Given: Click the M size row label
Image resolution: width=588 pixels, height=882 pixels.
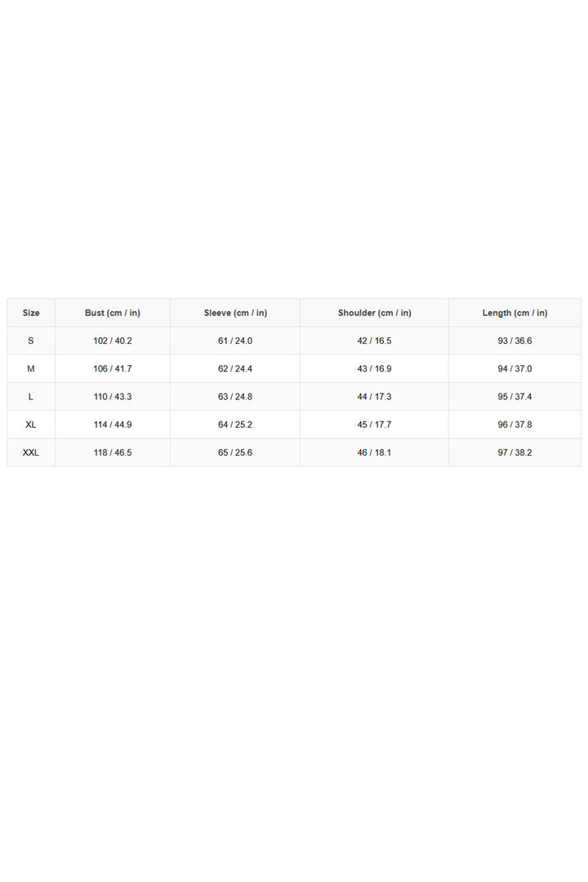Looking at the screenshot, I should (x=31, y=369).
